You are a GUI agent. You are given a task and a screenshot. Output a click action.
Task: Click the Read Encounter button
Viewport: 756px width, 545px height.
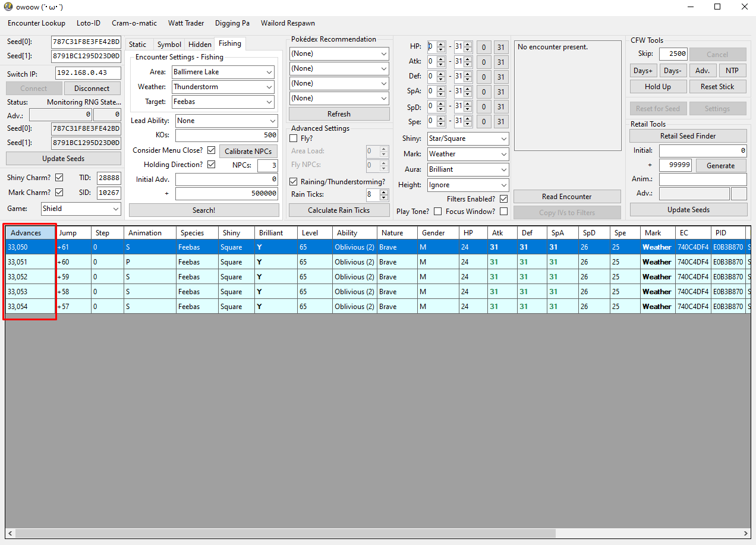tap(567, 197)
